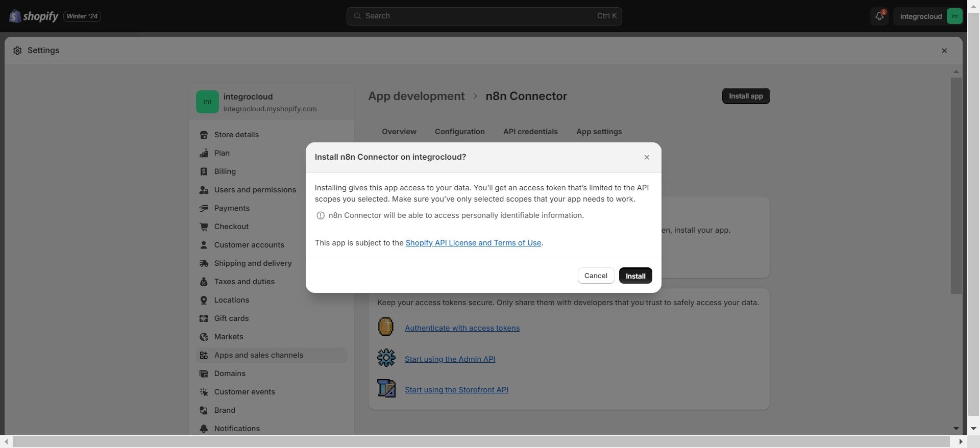980x448 pixels.
Task: Click the Domains icon in sidebar
Action: pyautogui.click(x=204, y=374)
